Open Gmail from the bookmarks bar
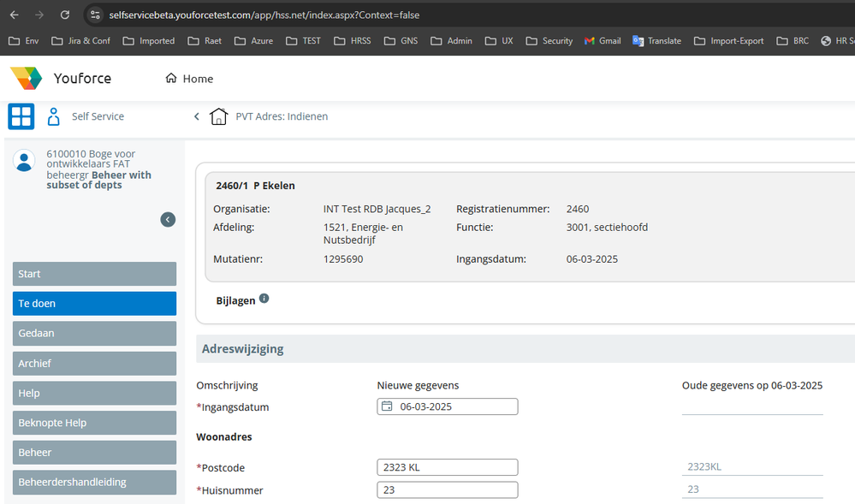This screenshot has height=504, width=855. tap(602, 40)
